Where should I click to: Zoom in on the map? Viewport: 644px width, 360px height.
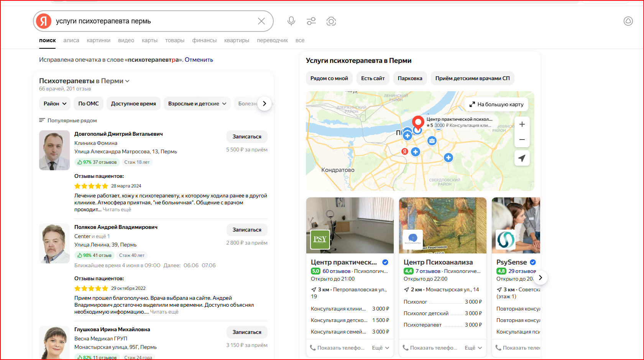pyautogui.click(x=522, y=124)
